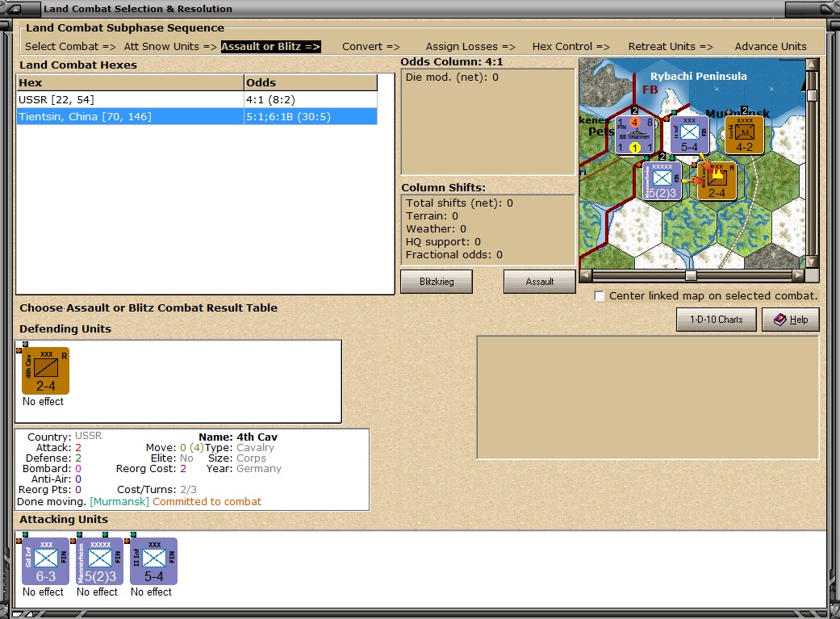Click the 4:1 (8:2) odds cell

click(311, 100)
